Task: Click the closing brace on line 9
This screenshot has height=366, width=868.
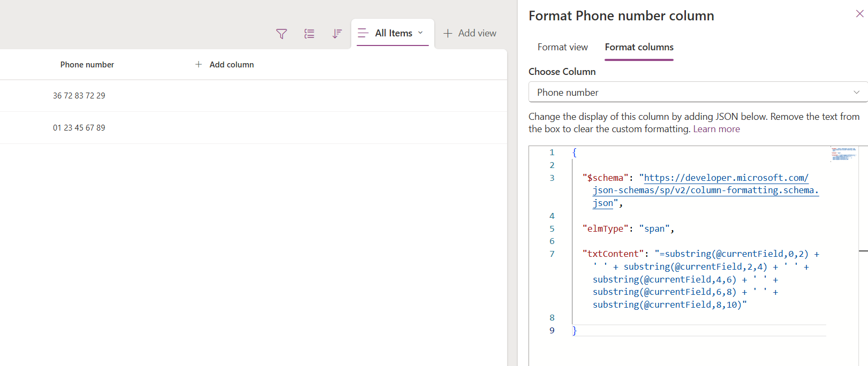Action: tap(575, 331)
